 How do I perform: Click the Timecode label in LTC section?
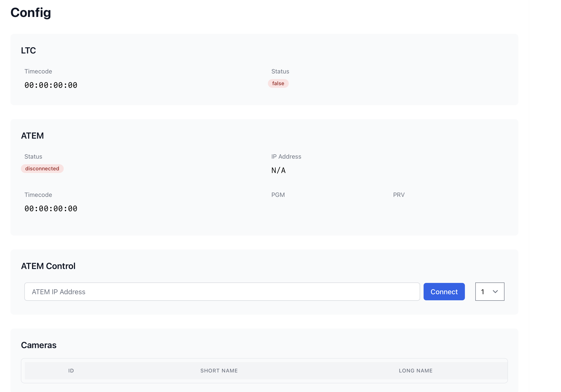point(38,71)
